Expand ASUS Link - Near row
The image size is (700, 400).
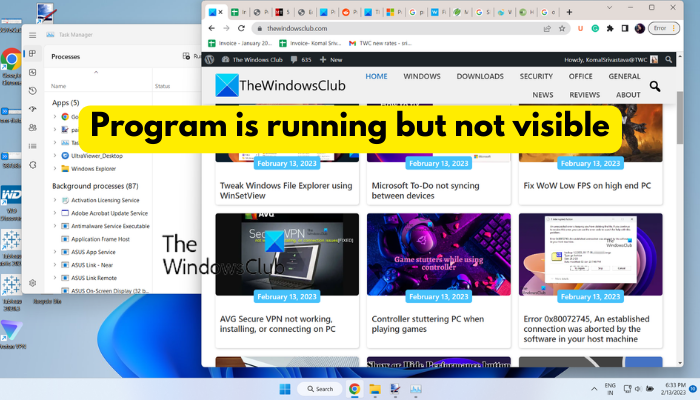(55, 265)
